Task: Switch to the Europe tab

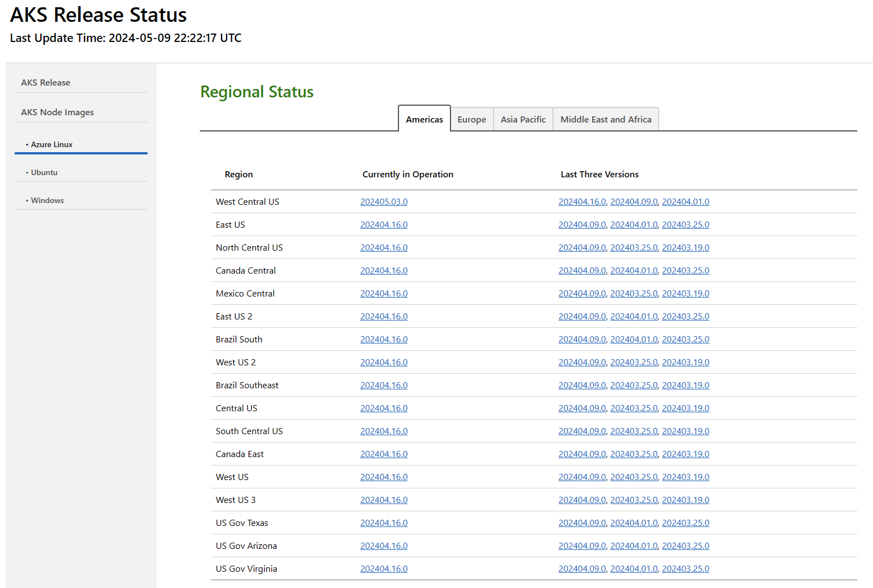Action: pyautogui.click(x=471, y=119)
